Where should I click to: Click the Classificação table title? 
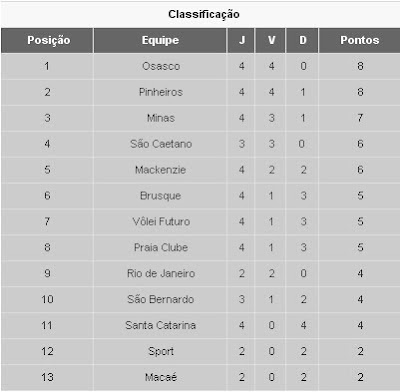coord(204,14)
